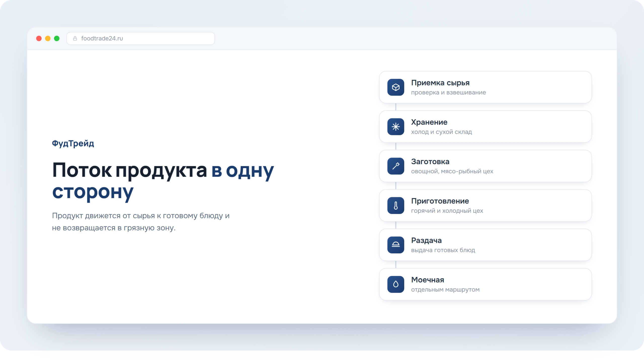
Task: Click the green maximize window dot
Action: point(57,38)
